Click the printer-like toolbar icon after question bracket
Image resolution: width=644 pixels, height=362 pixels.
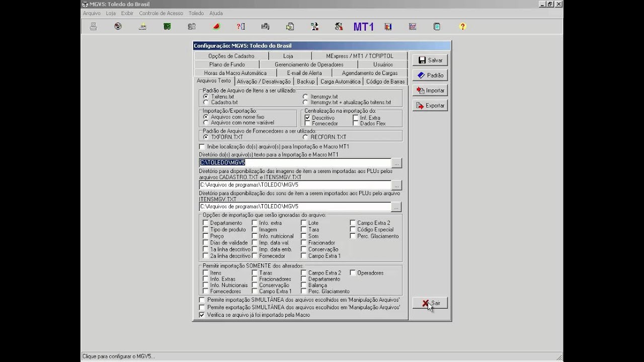tap(266, 27)
